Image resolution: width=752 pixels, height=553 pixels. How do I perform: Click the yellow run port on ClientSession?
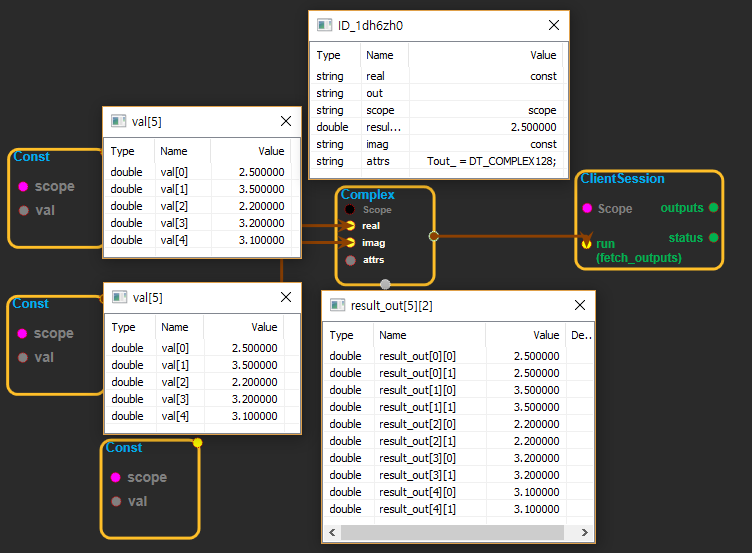(x=586, y=243)
